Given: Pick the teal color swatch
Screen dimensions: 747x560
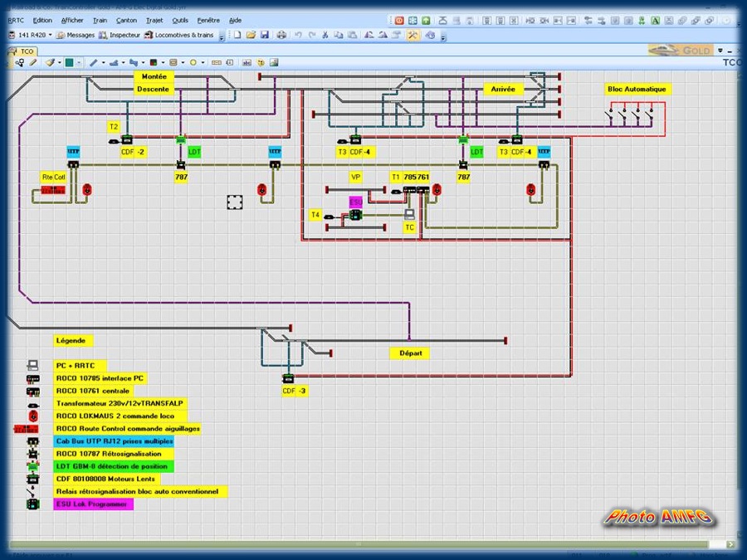Looking at the screenshot, I should tap(69, 62).
